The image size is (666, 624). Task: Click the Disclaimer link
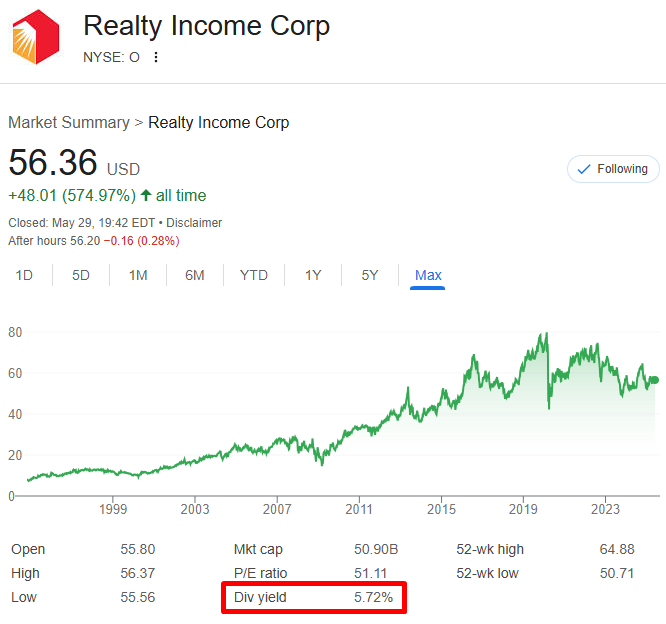coord(194,223)
